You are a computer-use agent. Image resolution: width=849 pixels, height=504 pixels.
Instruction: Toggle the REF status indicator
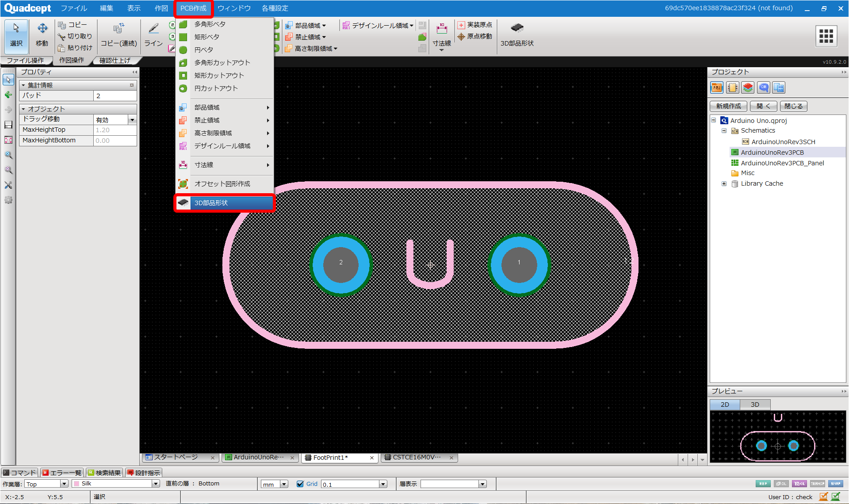tap(763, 484)
